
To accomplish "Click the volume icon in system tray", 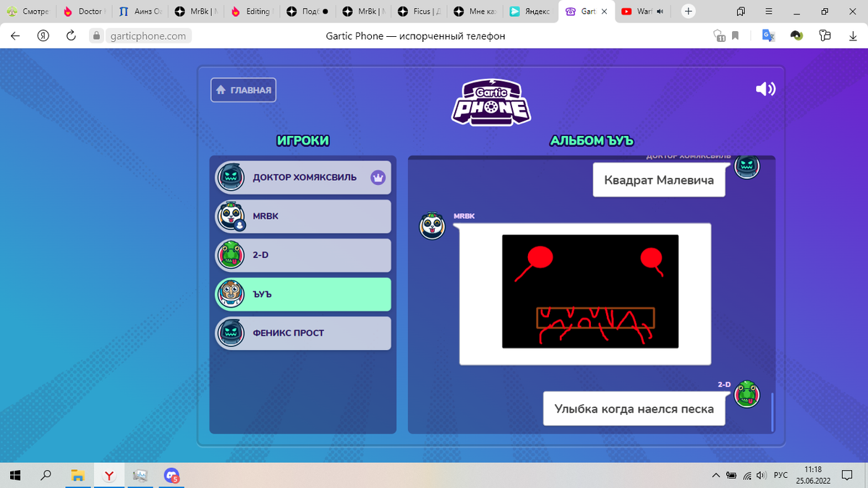I will [x=761, y=475].
